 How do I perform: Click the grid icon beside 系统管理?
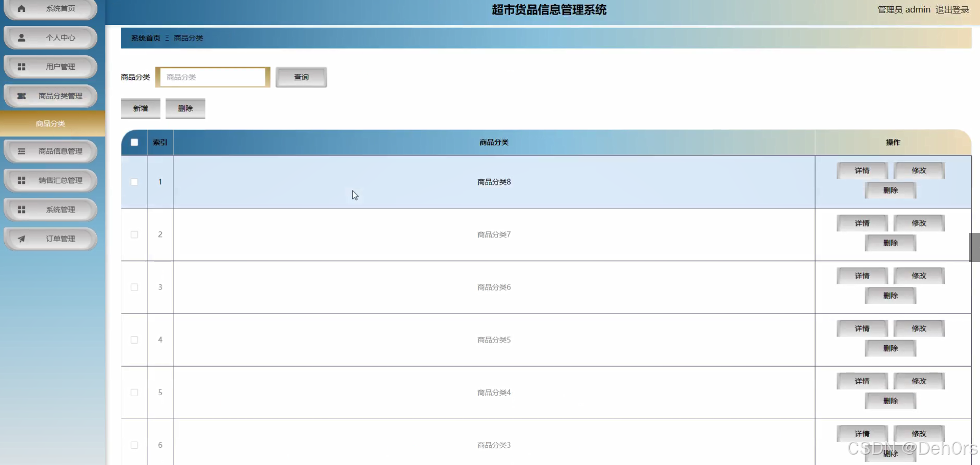(21, 209)
